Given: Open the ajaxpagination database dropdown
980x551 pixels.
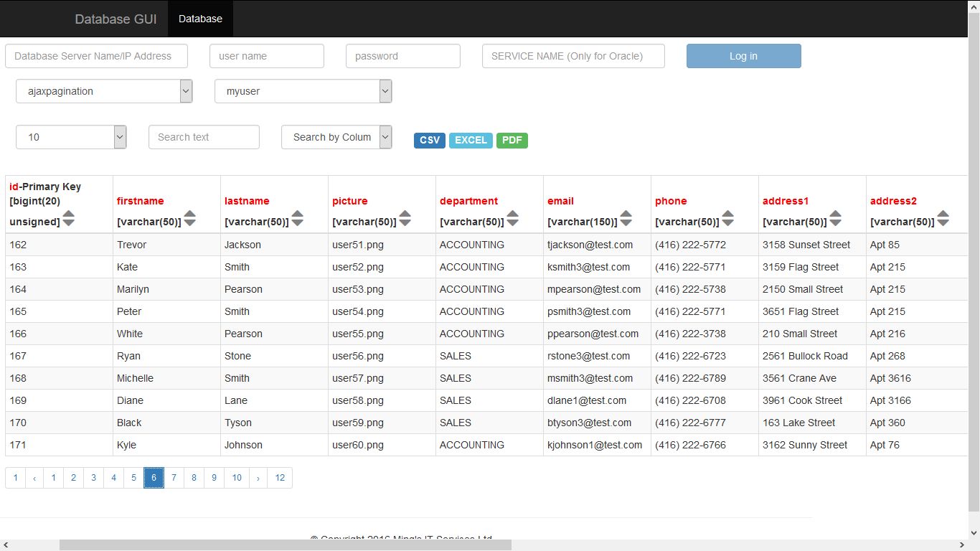Looking at the screenshot, I should (x=104, y=91).
